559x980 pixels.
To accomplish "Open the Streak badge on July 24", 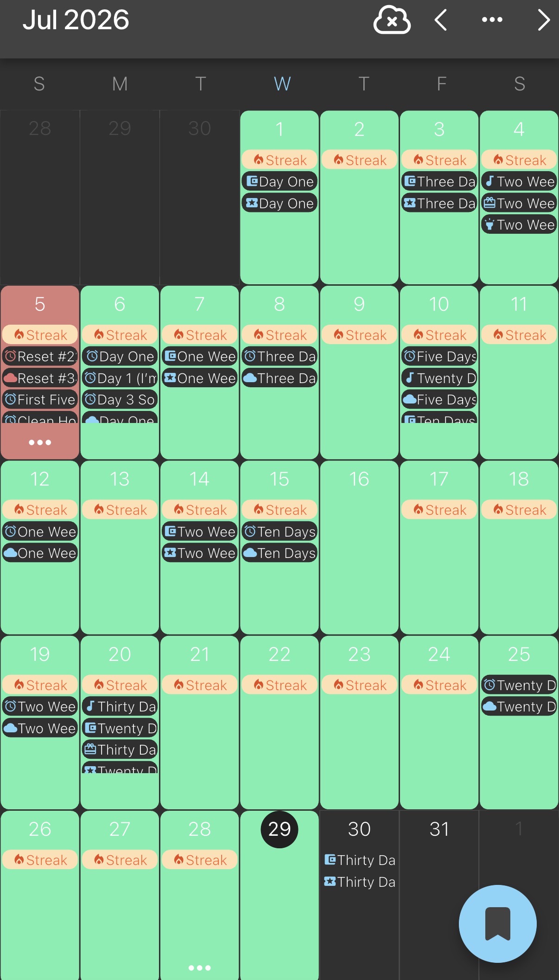I will point(439,685).
